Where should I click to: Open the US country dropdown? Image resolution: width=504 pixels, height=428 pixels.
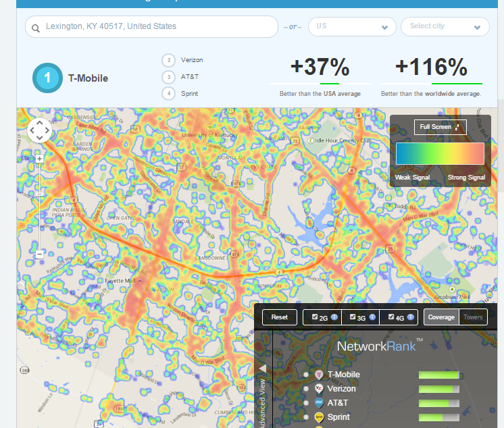(352, 26)
